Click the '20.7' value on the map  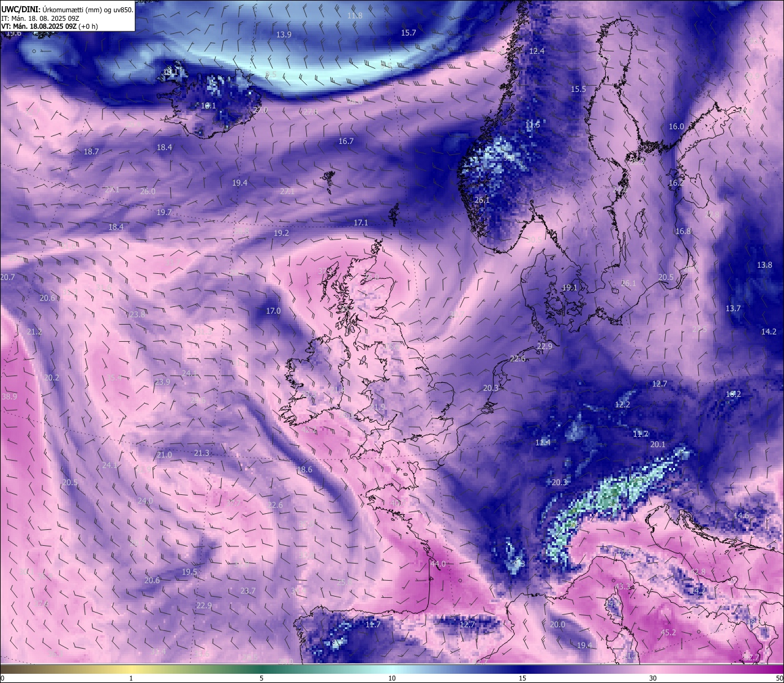[8, 277]
